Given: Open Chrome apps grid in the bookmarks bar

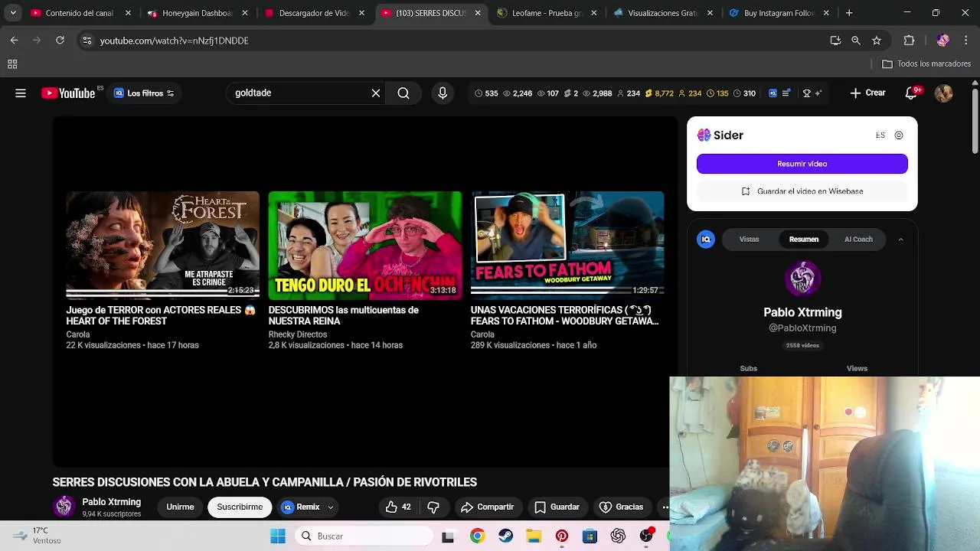Looking at the screenshot, I should click(x=12, y=64).
